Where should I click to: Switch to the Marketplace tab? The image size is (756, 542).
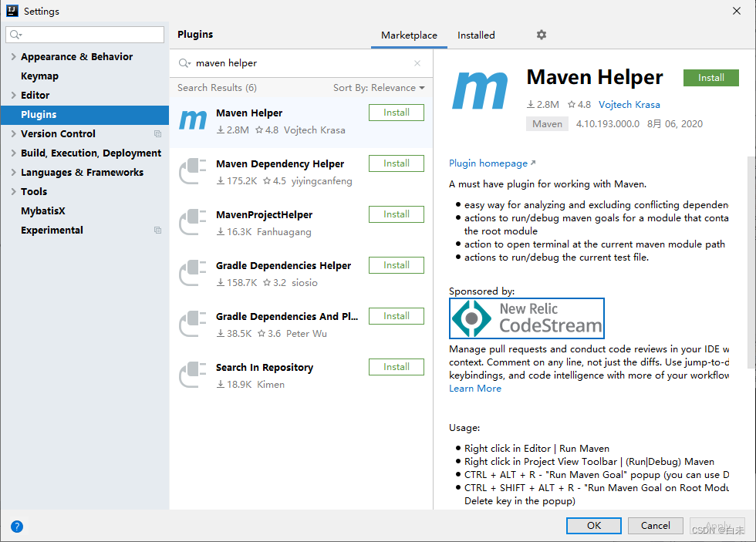pos(409,35)
